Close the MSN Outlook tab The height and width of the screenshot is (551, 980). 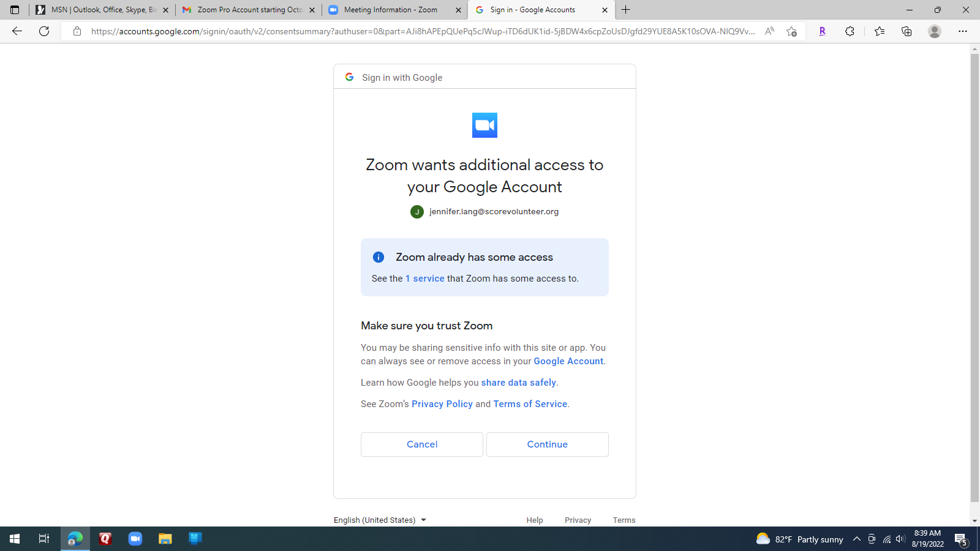[165, 10]
